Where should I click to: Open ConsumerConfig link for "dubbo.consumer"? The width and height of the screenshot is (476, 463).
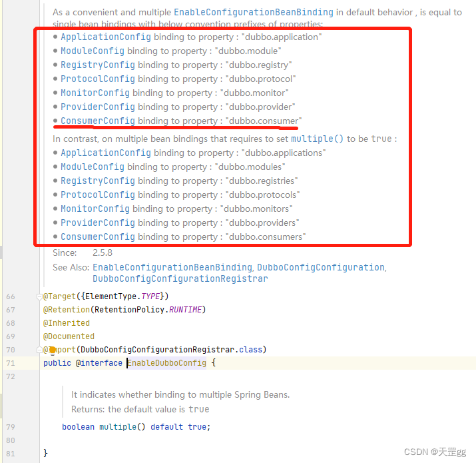pyautogui.click(x=98, y=121)
